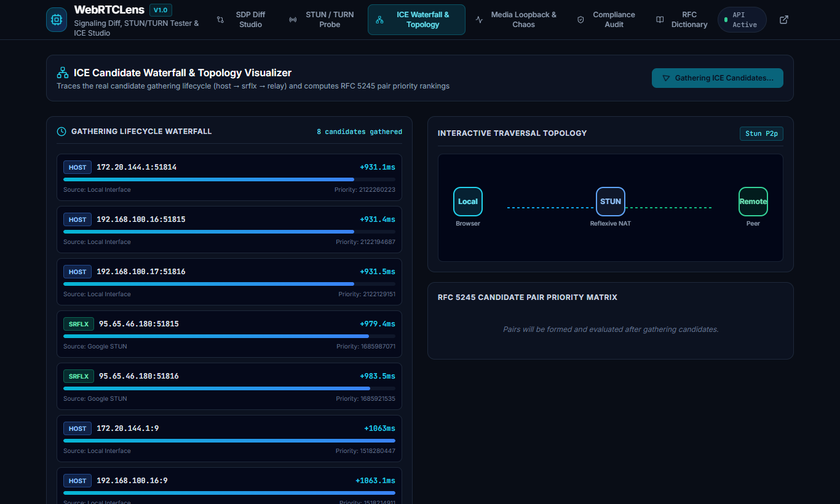This screenshot has width=840, height=504.
Task: Click the Gathering ICE Candidates button
Action: coord(718,78)
